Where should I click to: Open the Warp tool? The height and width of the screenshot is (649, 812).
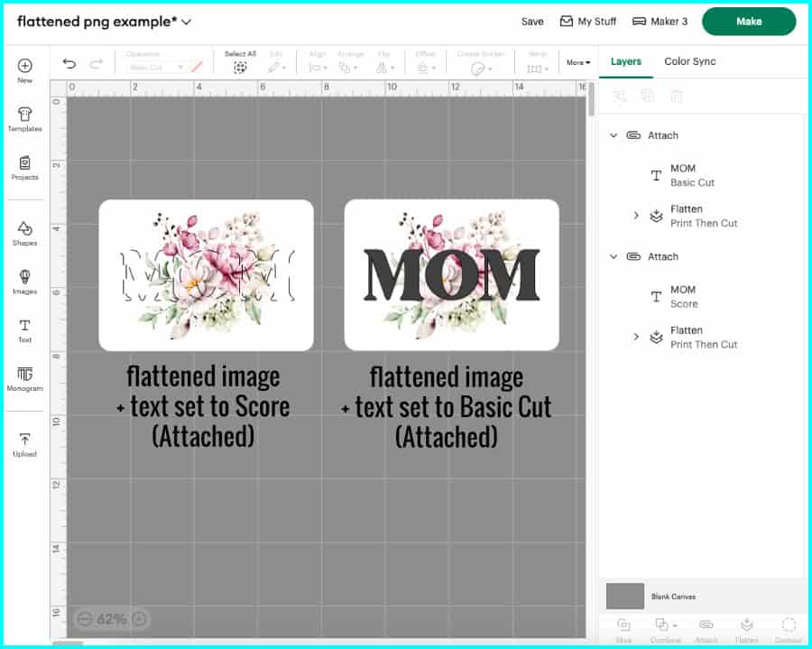537,61
